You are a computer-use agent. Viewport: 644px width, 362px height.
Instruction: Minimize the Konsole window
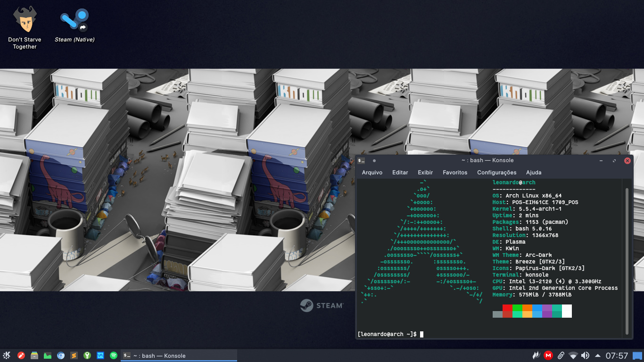pos(601,161)
